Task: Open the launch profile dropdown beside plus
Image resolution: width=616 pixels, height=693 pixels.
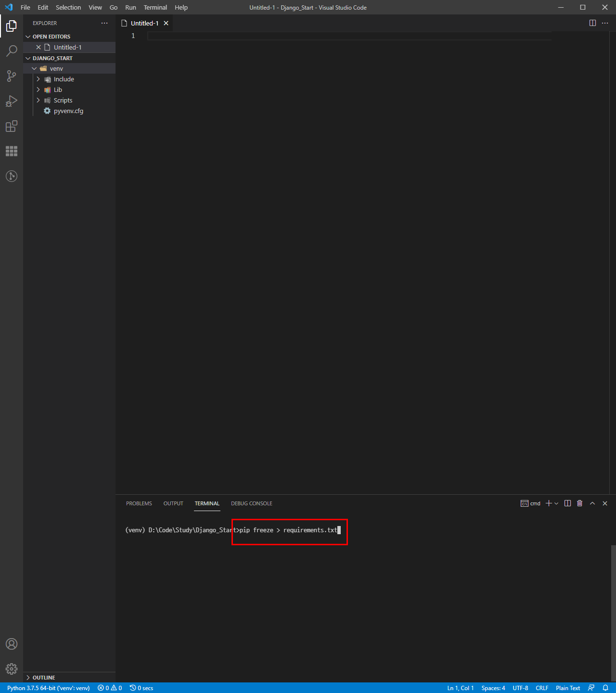Action: point(556,503)
